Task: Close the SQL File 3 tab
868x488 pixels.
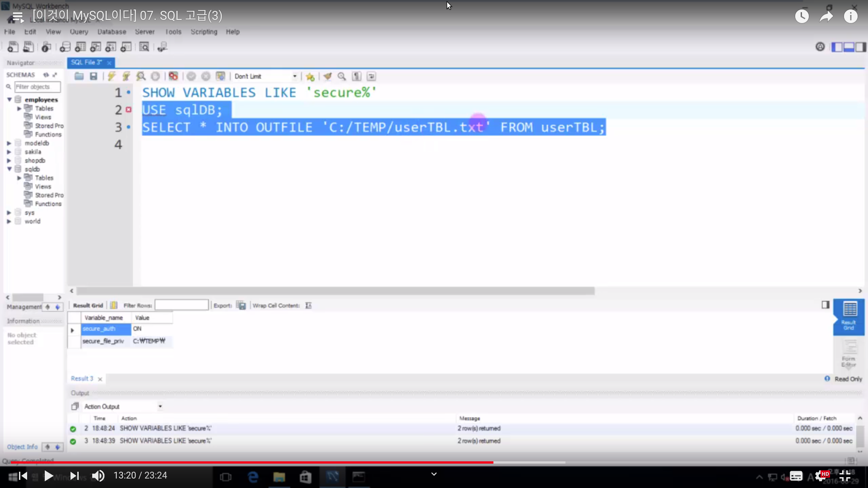Action: point(109,63)
